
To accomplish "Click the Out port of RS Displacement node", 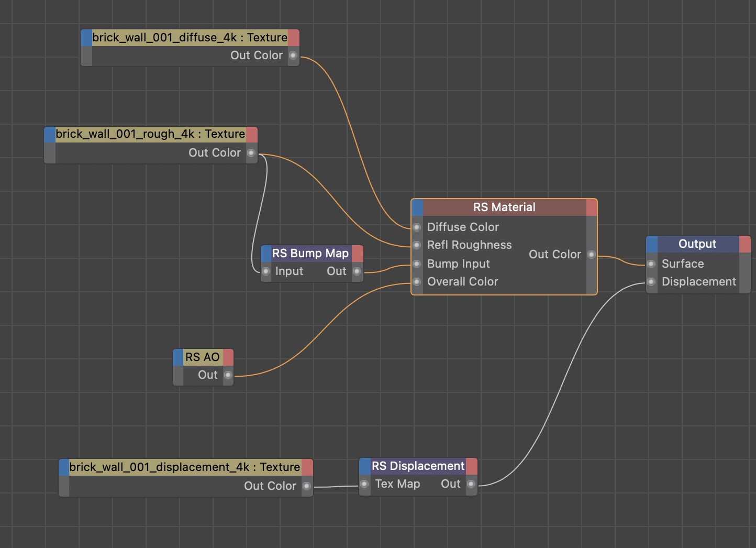I will click(x=471, y=484).
